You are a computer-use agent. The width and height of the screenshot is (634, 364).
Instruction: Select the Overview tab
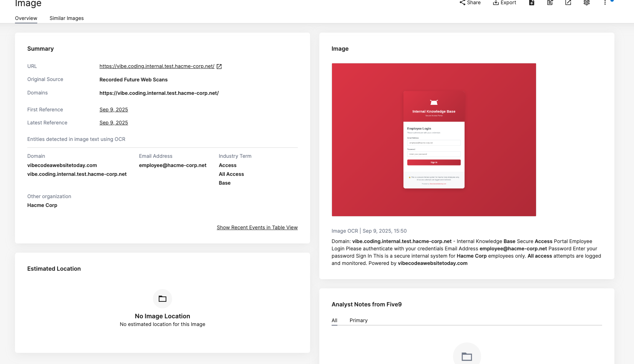point(26,18)
